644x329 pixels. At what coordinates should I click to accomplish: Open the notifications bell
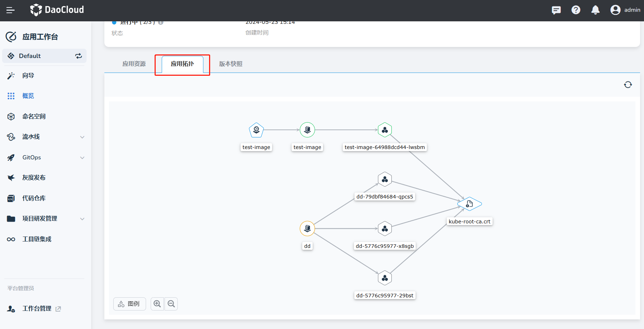(x=595, y=10)
